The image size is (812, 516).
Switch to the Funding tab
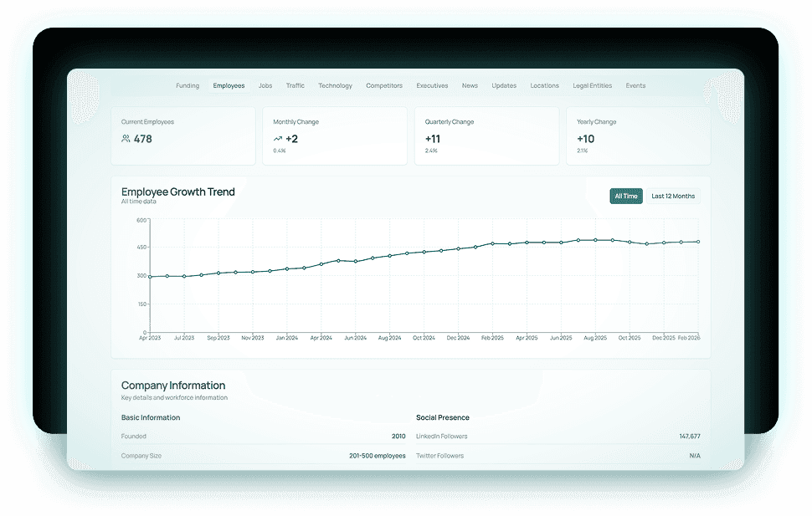[x=188, y=85]
